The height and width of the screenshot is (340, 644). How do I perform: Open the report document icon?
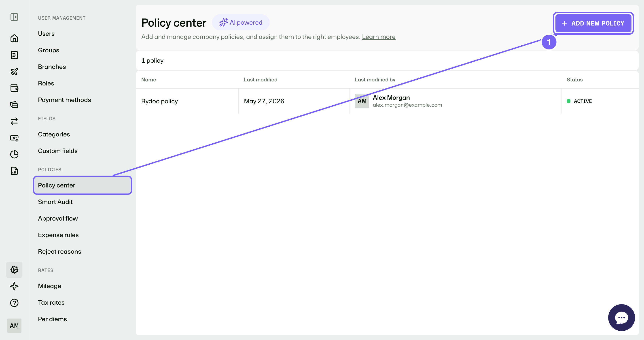pos(14,171)
